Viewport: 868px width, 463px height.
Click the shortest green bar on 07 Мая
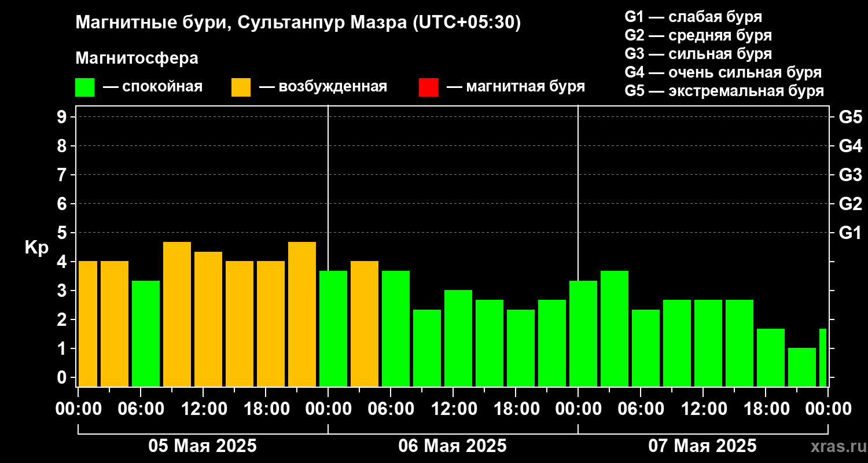802,367
